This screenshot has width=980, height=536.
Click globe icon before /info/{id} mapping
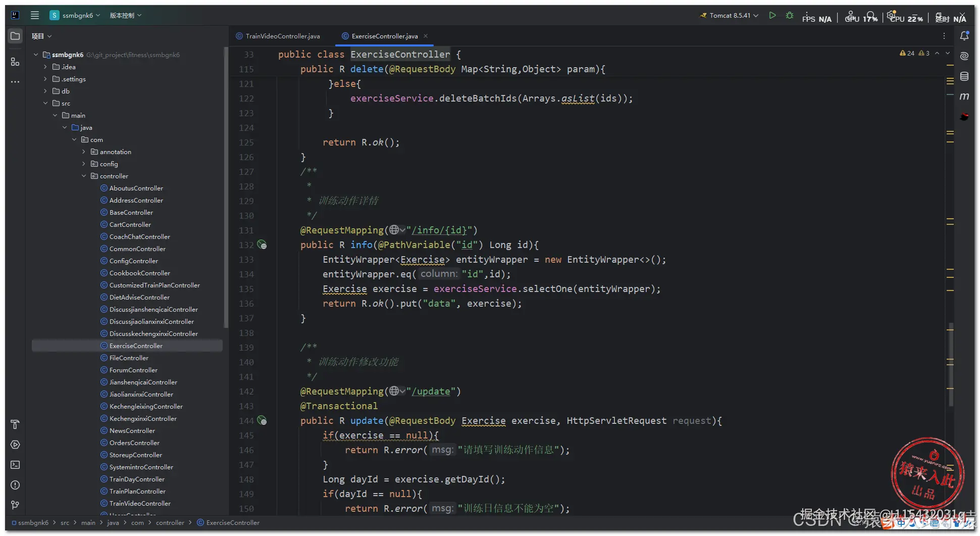click(394, 230)
